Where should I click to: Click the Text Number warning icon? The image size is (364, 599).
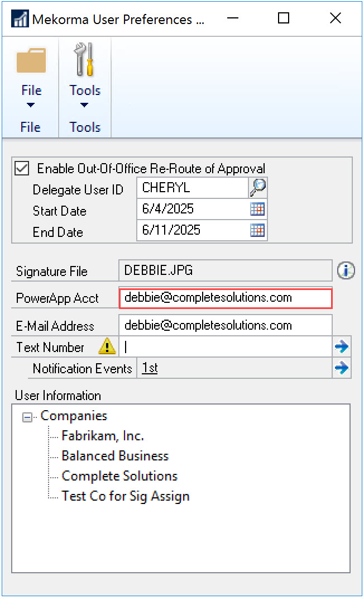[x=107, y=347]
